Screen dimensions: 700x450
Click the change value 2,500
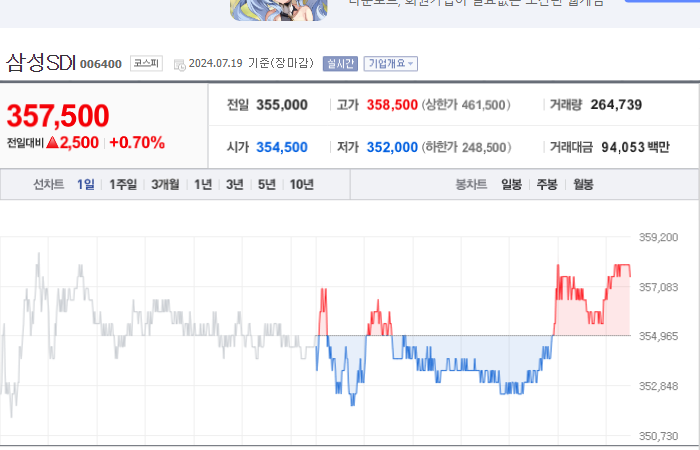tap(79, 143)
